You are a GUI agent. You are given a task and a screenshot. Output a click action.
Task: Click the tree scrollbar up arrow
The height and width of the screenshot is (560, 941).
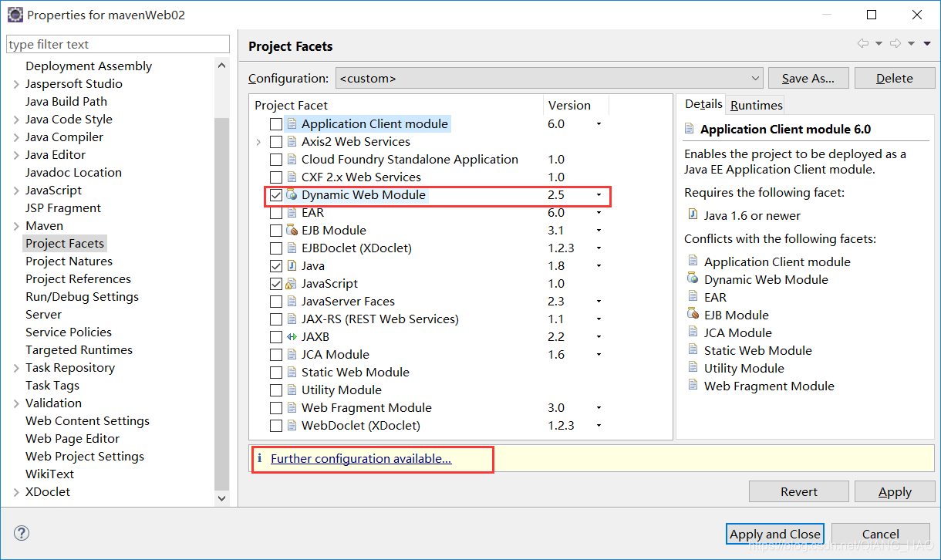click(x=222, y=65)
